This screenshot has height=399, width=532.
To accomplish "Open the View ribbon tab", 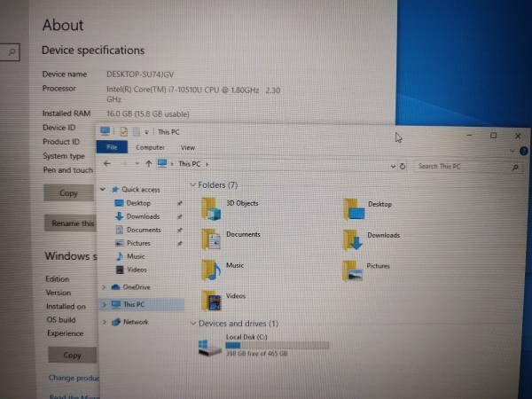I will click(x=188, y=147).
